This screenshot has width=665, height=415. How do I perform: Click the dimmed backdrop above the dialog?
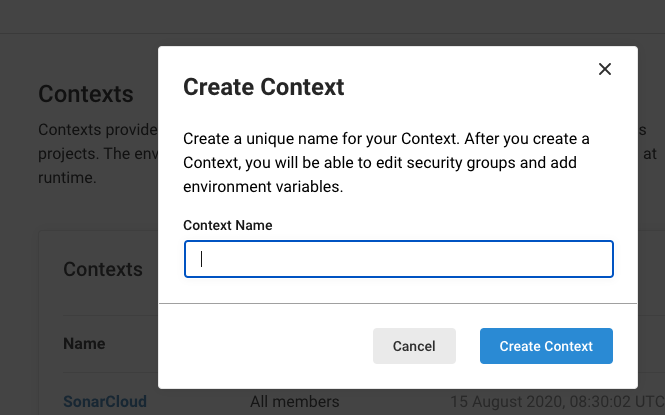click(x=332, y=20)
